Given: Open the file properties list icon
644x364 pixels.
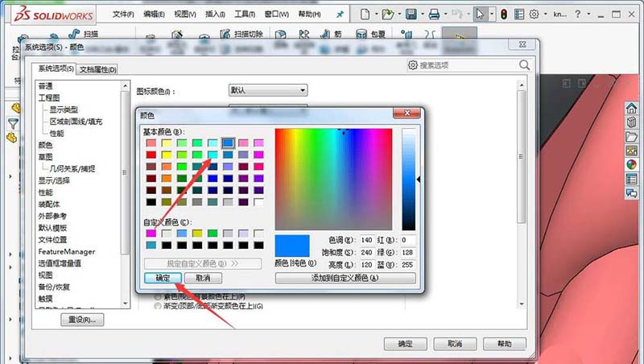Looking at the screenshot, I should [519, 14].
